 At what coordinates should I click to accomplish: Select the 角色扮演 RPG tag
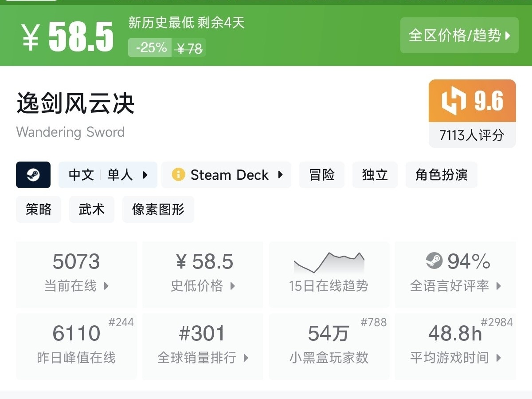pyautogui.click(x=441, y=175)
